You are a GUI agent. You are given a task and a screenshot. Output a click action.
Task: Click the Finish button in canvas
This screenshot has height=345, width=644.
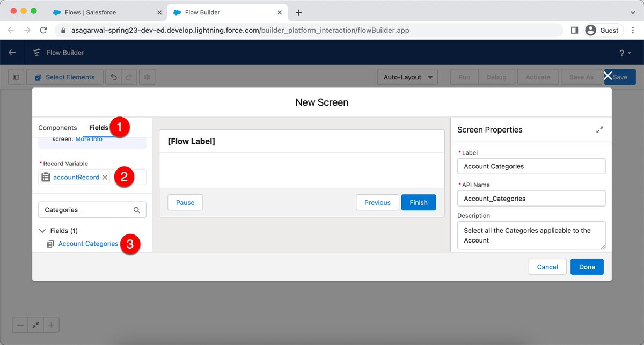point(419,202)
